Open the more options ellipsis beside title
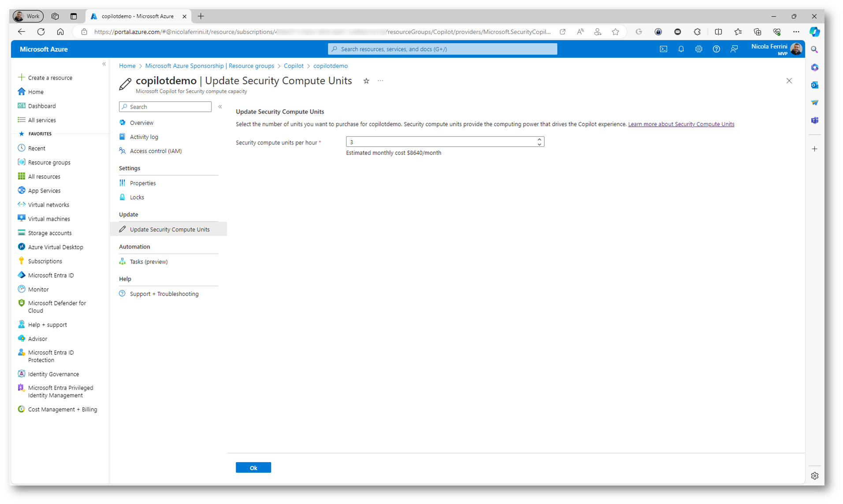The image size is (843, 504). click(380, 81)
